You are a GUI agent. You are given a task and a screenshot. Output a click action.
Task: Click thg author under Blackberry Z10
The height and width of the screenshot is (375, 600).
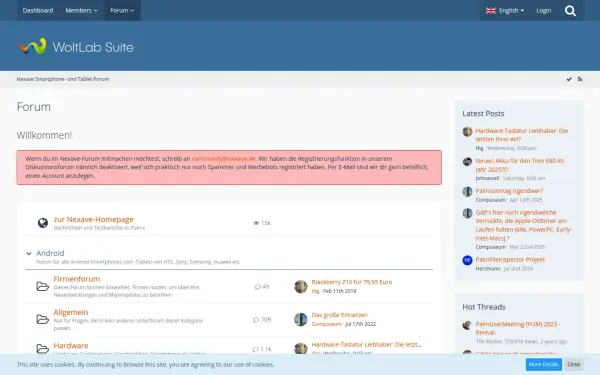(x=315, y=291)
